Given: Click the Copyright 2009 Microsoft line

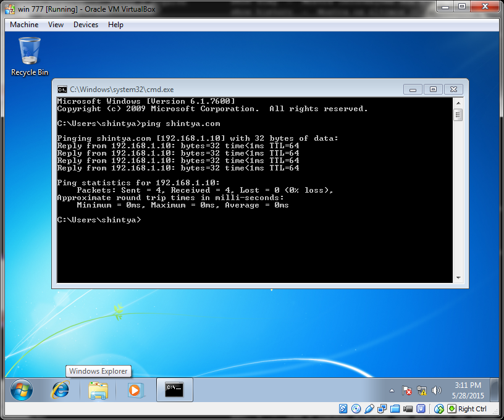Looking at the screenshot, I should (212, 109).
